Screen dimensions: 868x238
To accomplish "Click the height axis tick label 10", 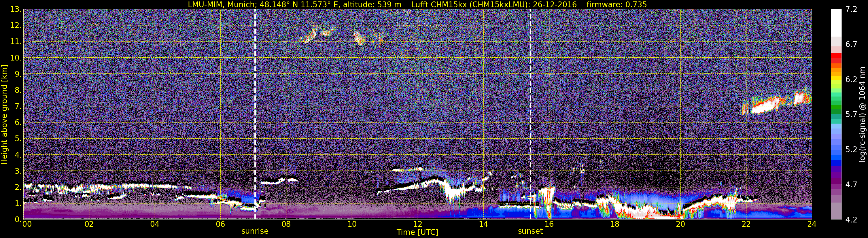I will coord(16,58).
